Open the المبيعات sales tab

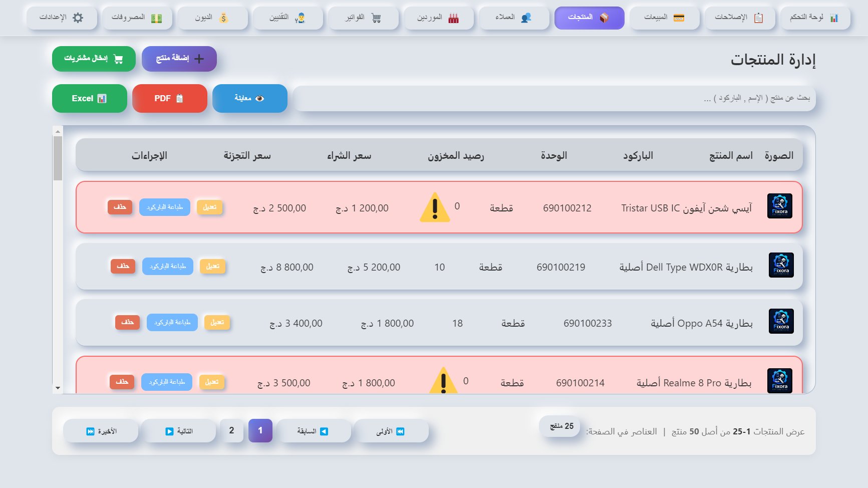point(664,18)
